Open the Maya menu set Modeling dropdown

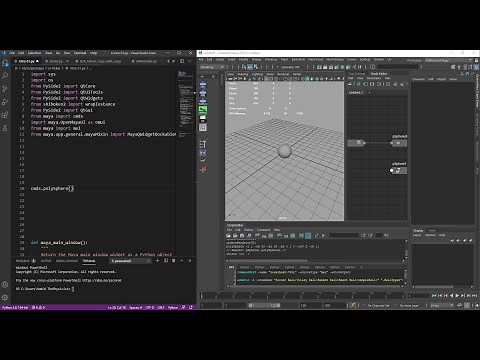[212, 67]
